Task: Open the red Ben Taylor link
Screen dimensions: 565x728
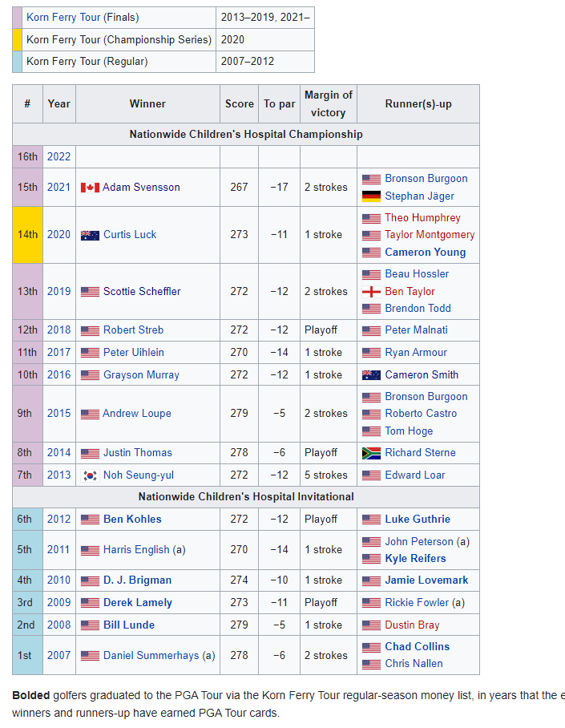Action: pos(410,292)
